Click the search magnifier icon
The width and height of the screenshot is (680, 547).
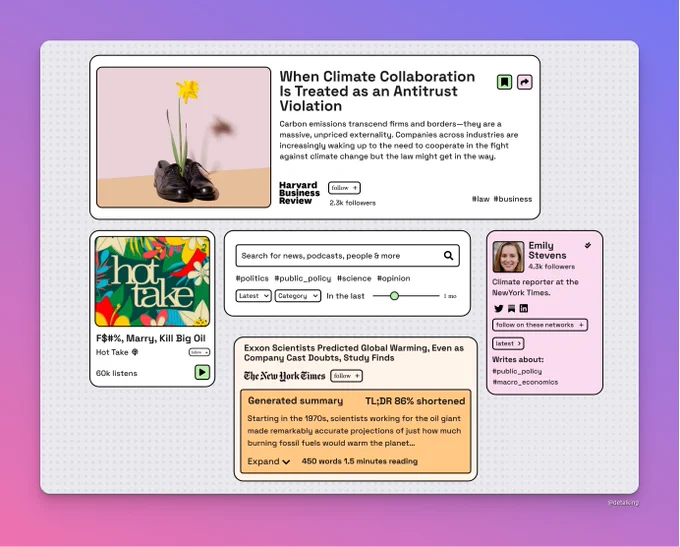(x=448, y=255)
